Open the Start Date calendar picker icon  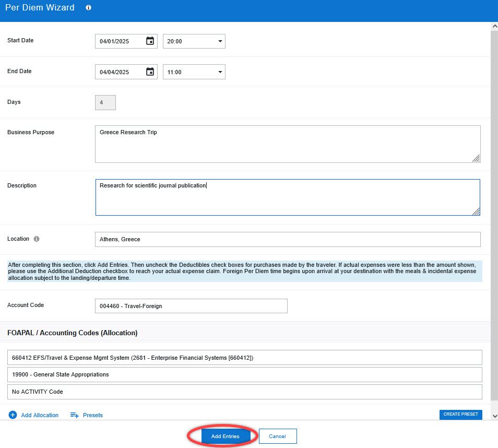150,41
